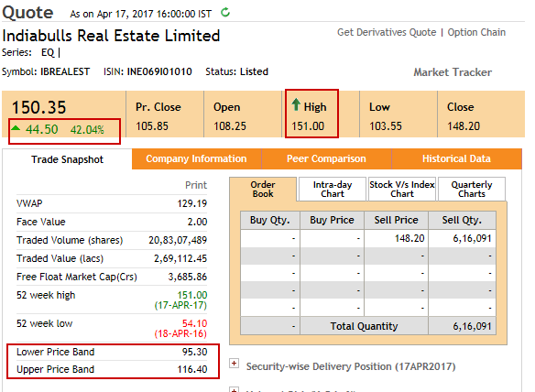Click the Sell Qty. column header
The width and height of the screenshot is (535, 392).
coord(462,220)
